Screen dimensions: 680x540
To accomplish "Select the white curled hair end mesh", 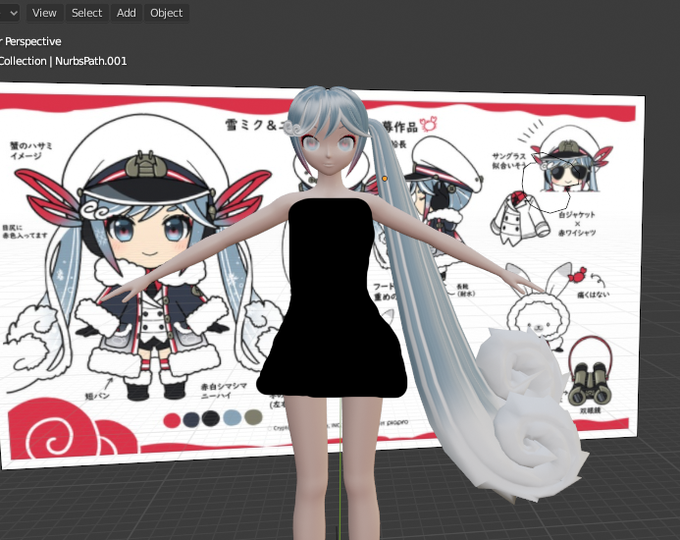I will click(x=531, y=412).
